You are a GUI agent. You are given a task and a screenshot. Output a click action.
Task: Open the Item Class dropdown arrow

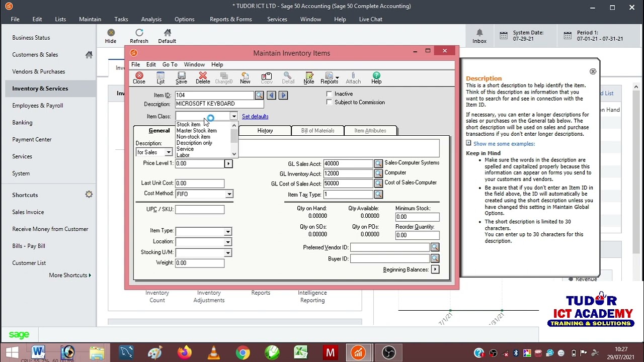(x=234, y=117)
